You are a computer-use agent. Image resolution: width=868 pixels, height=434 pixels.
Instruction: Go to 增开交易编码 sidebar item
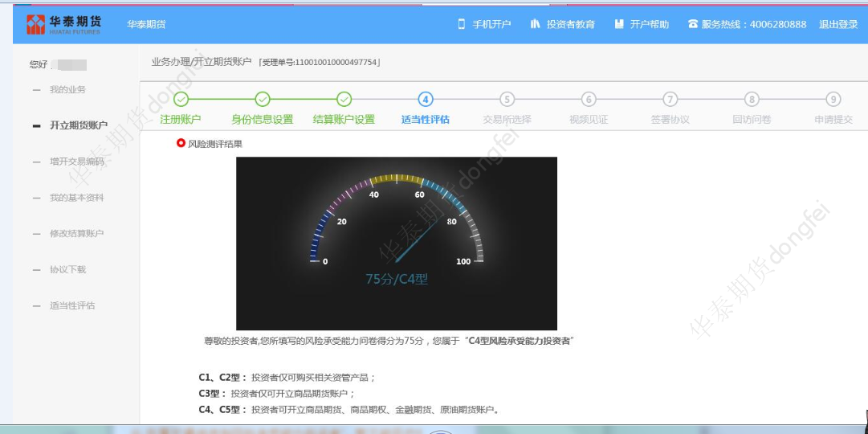coord(76,162)
